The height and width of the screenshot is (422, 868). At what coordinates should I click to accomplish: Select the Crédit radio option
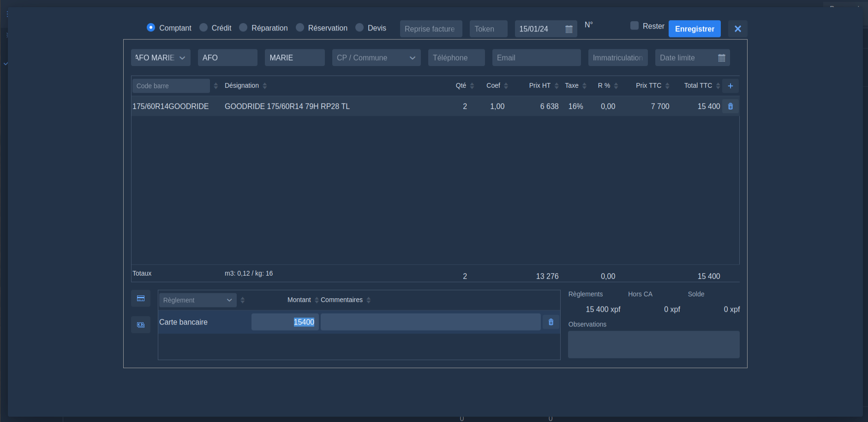(204, 28)
